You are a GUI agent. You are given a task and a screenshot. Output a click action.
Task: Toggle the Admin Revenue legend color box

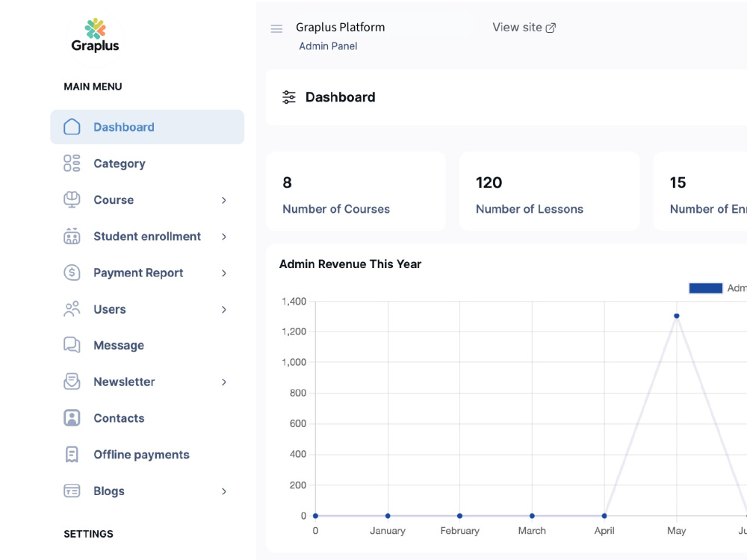tap(706, 288)
